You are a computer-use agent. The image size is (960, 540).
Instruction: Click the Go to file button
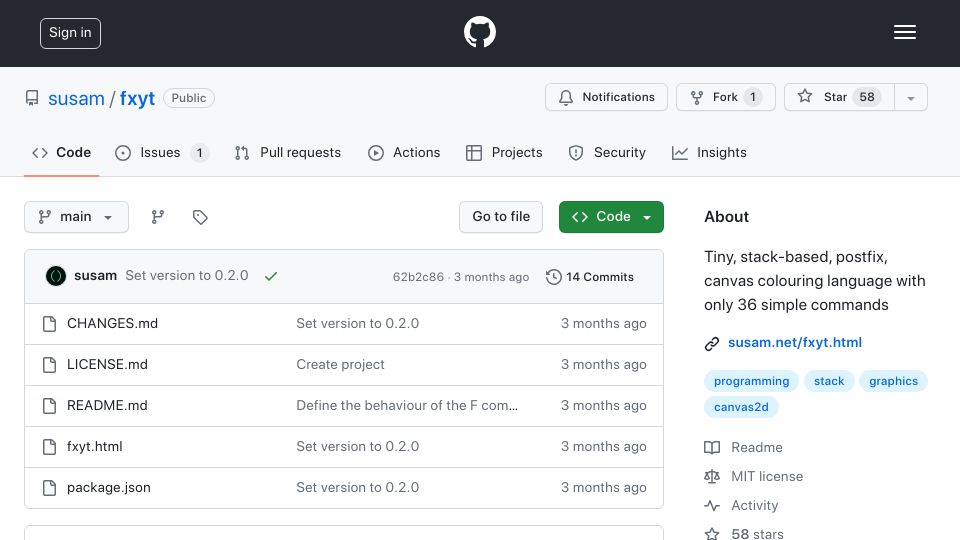click(501, 217)
